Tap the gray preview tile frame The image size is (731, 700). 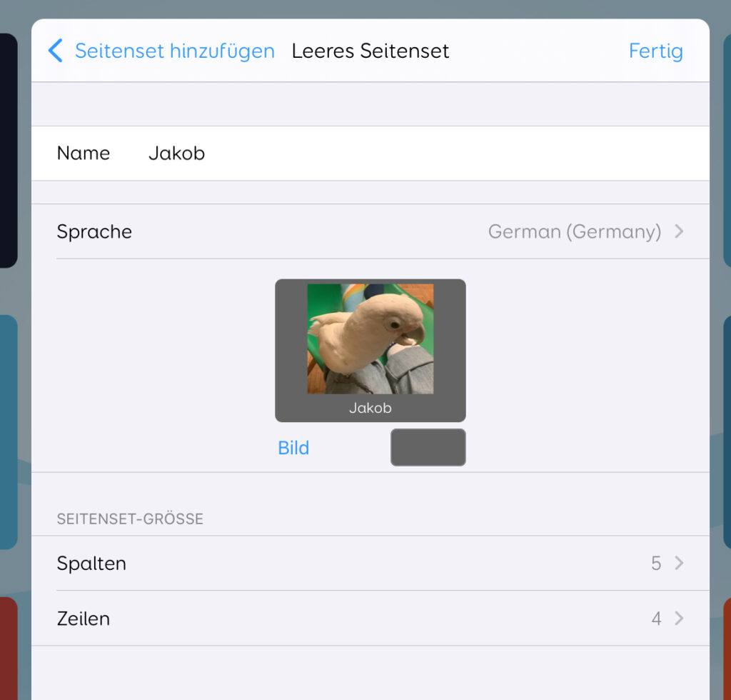tap(370, 351)
